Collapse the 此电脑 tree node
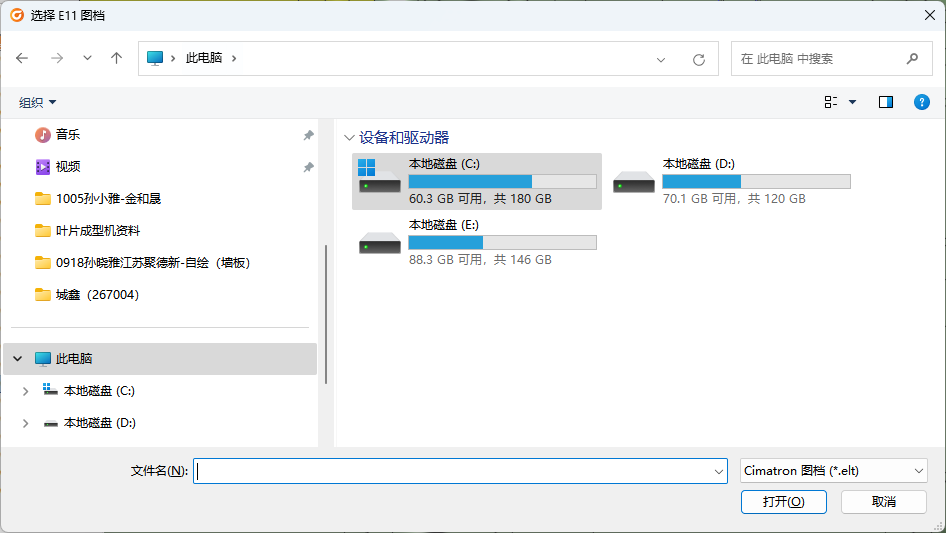Screen dimensions: 946x533 [x=17, y=359]
